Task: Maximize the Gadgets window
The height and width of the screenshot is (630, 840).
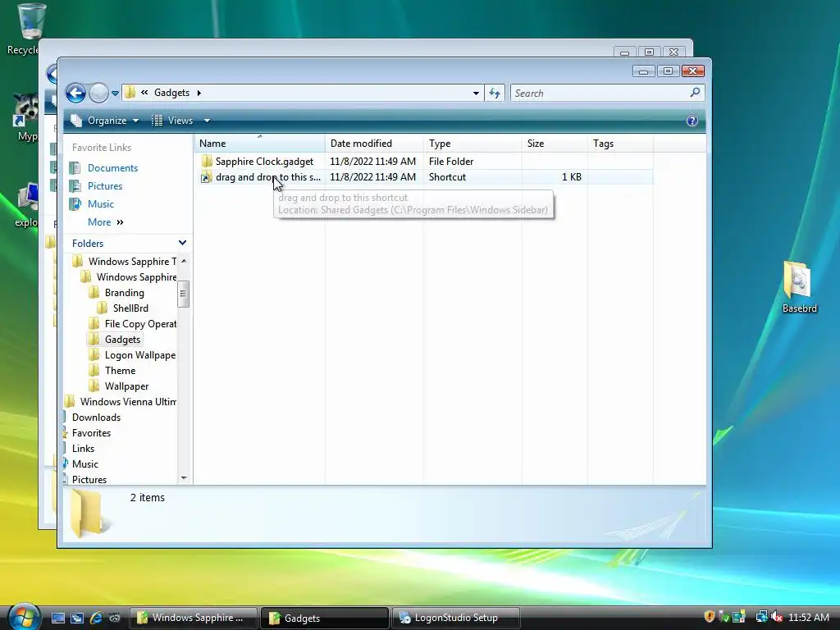Action: click(x=668, y=71)
